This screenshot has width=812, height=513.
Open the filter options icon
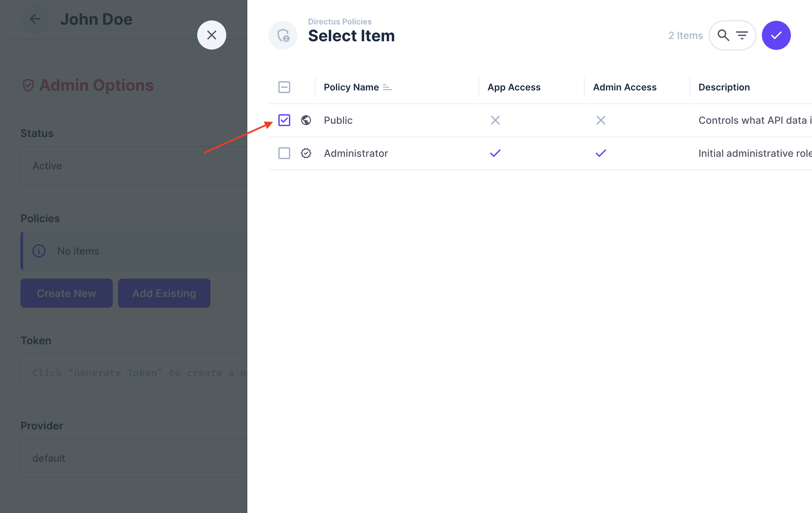click(x=741, y=35)
